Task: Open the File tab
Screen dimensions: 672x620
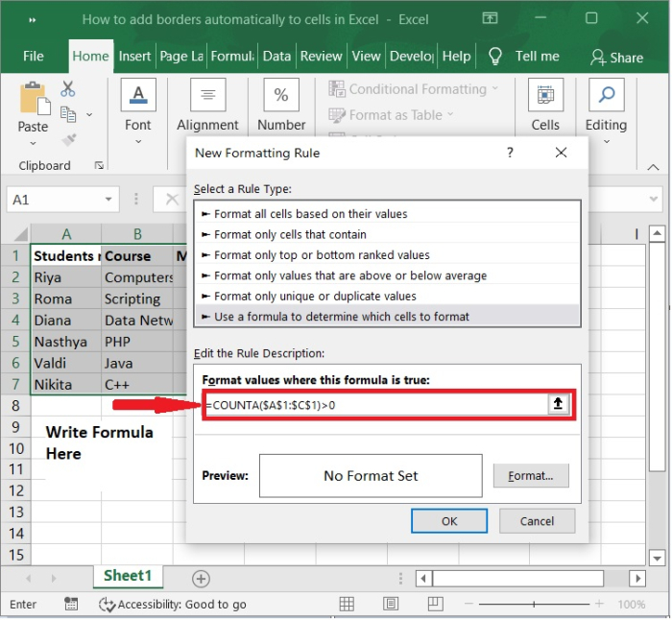Action: click(x=34, y=56)
